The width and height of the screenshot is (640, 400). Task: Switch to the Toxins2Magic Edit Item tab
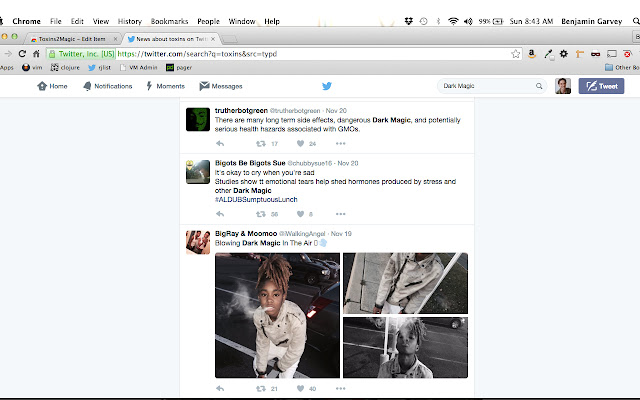coord(70,37)
